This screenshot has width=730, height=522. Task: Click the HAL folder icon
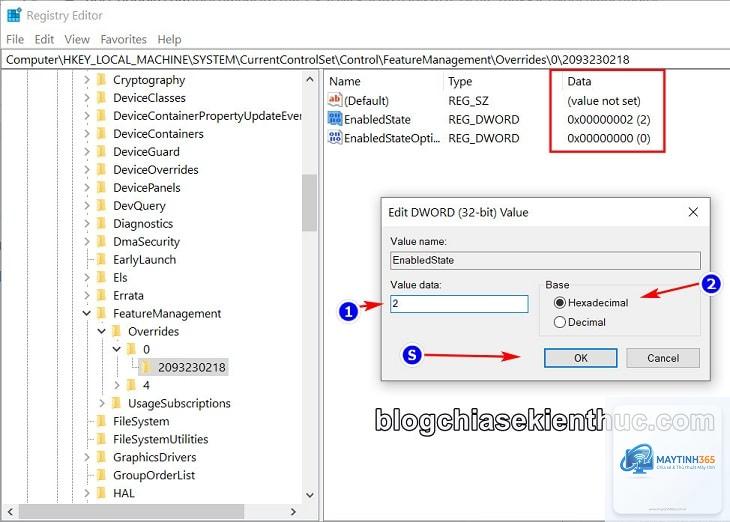(x=102, y=493)
